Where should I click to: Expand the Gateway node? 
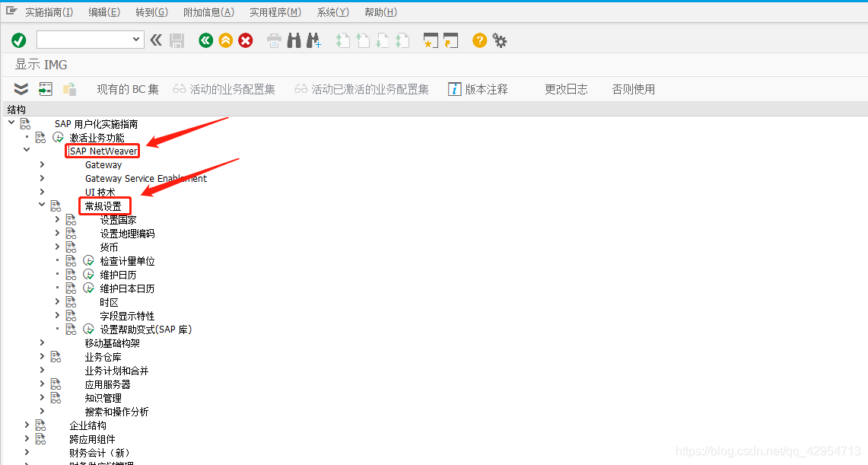coord(42,164)
